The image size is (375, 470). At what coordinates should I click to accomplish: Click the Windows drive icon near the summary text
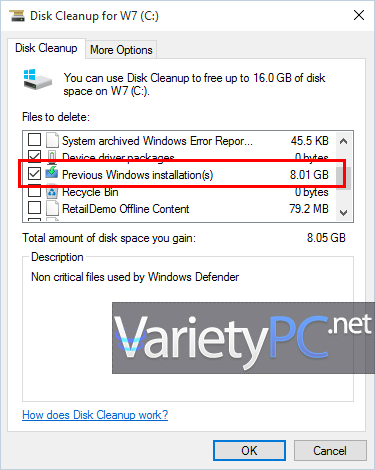pyautogui.click(x=38, y=80)
